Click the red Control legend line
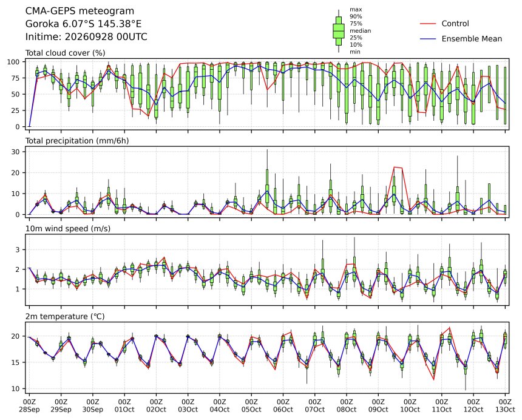The width and height of the screenshot is (522, 420). click(428, 24)
